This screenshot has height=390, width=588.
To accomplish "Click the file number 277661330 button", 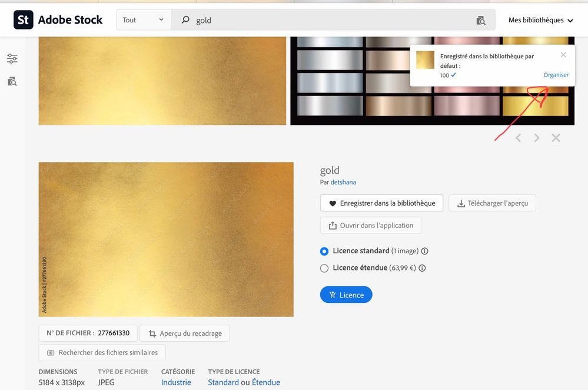I will point(88,333).
